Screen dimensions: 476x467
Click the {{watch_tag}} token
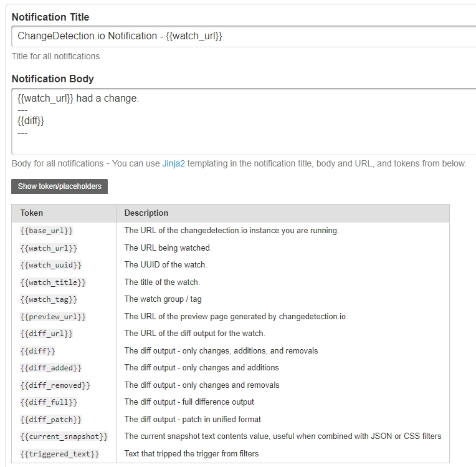coord(49,299)
